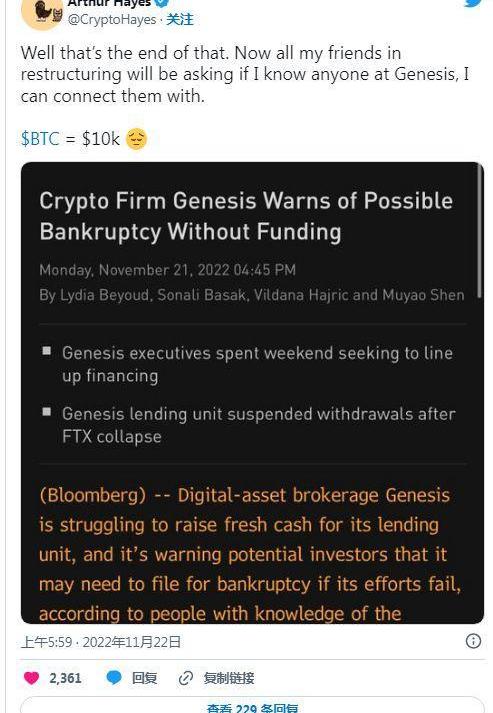
Task: Follow the account via 关注 link
Action: pos(180,20)
